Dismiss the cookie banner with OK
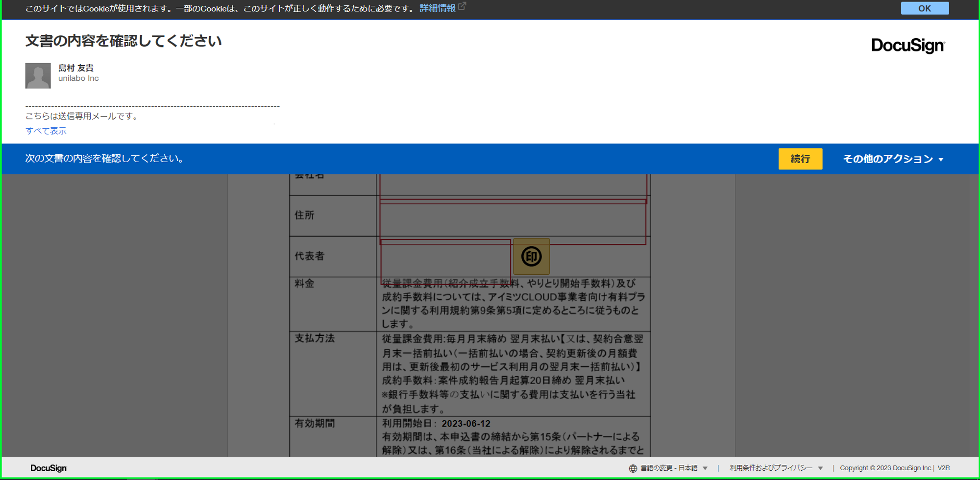This screenshot has width=980, height=480. [924, 8]
